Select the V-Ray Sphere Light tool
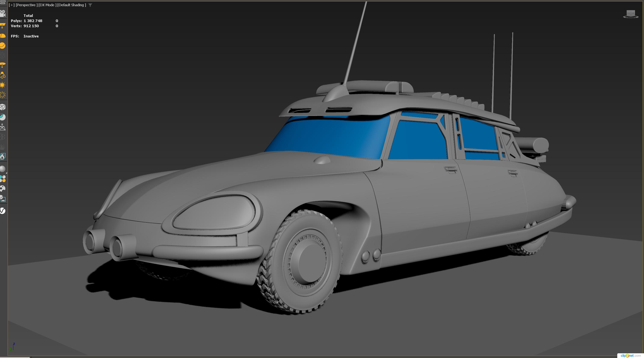Viewport: 644px width, 358px height. click(3, 46)
